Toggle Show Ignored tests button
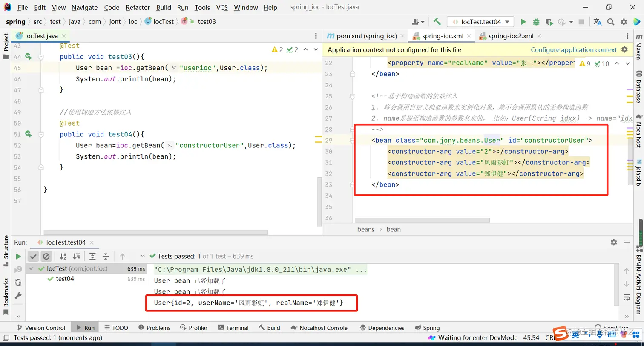Image resolution: width=644 pixels, height=346 pixels. (46, 256)
